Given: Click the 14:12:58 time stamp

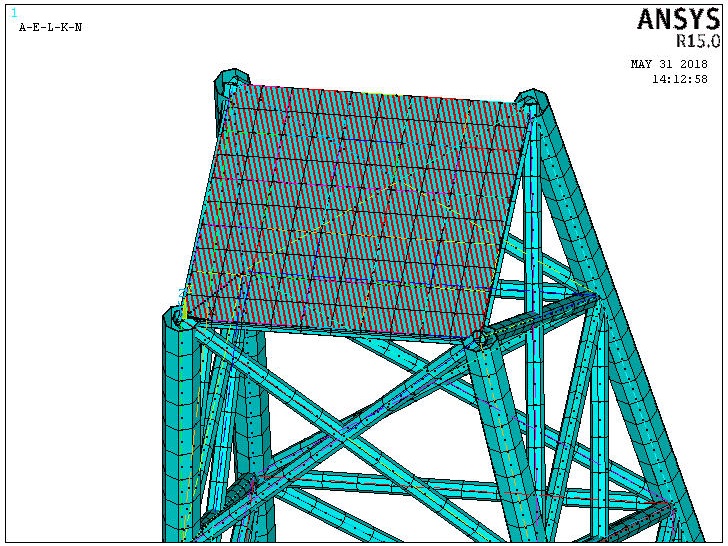Looking at the screenshot, I should click(680, 79).
